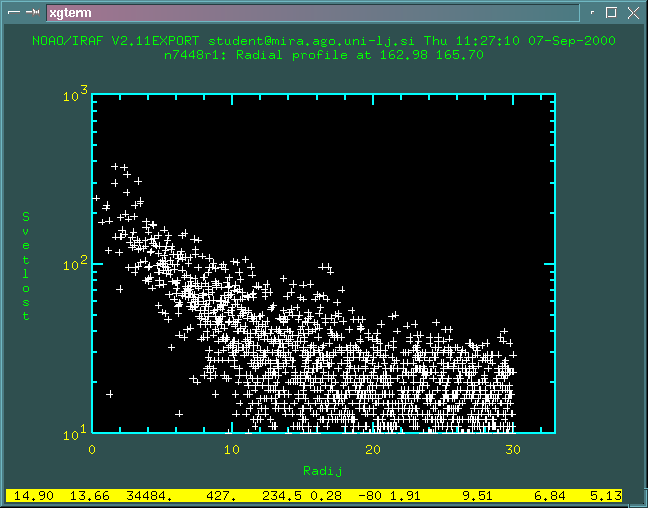The width and height of the screenshot is (648, 508).
Task: Click the student@mira.ago.uni-lj.si text
Action: click(x=312, y=41)
